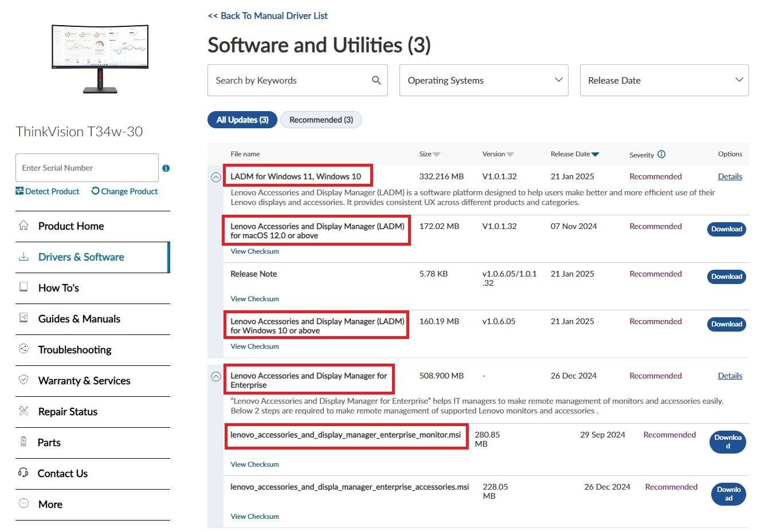Click the Troubleshooting icon

coord(23,349)
